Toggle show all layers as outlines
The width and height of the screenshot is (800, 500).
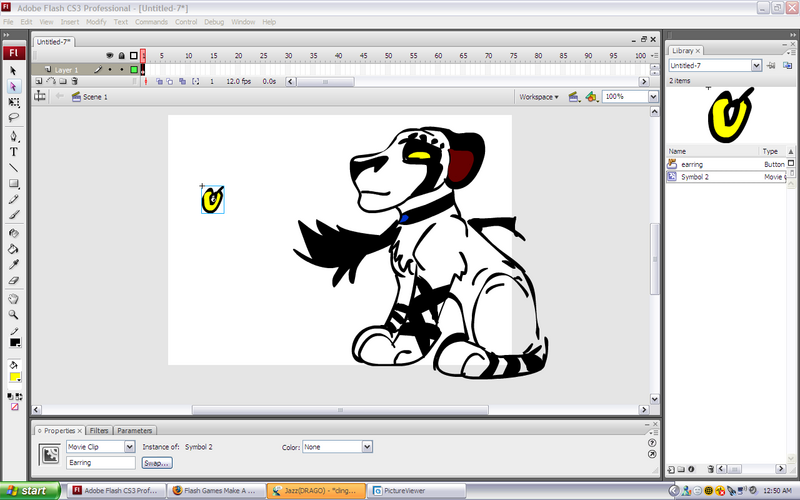point(134,55)
